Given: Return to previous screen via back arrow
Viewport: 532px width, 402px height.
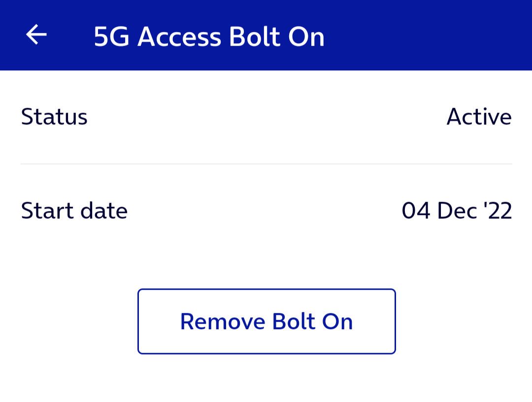Looking at the screenshot, I should [x=35, y=34].
